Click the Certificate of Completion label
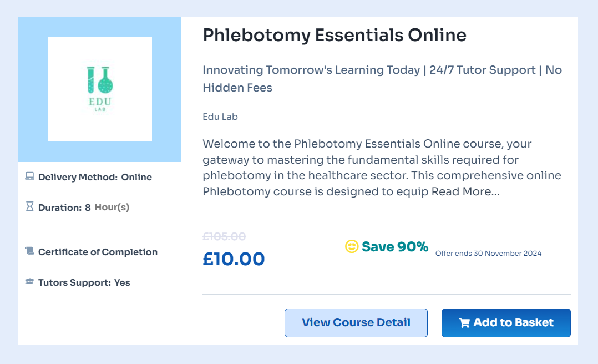 click(x=98, y=252)
